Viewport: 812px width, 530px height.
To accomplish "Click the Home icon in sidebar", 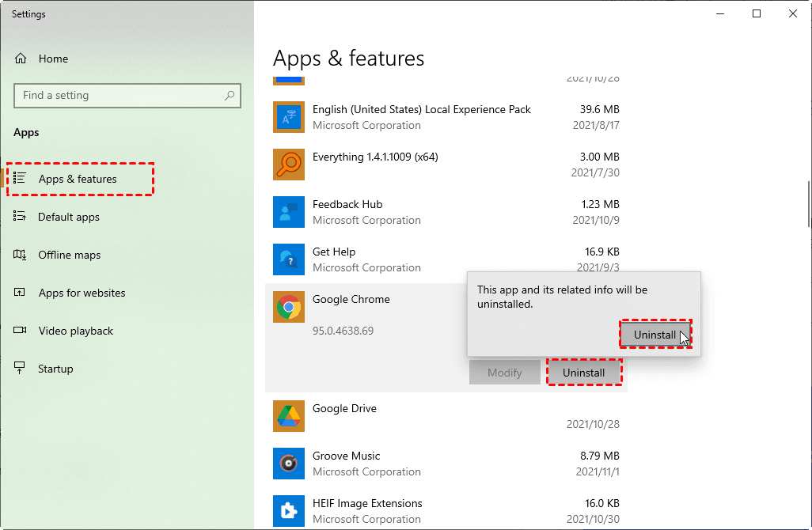I will (21, 59).
